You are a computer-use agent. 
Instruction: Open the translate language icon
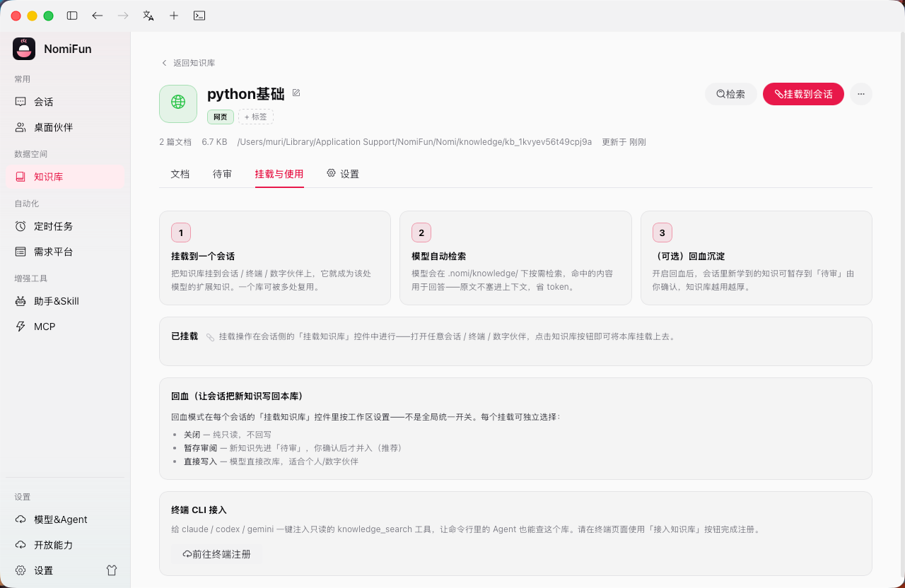148,16
